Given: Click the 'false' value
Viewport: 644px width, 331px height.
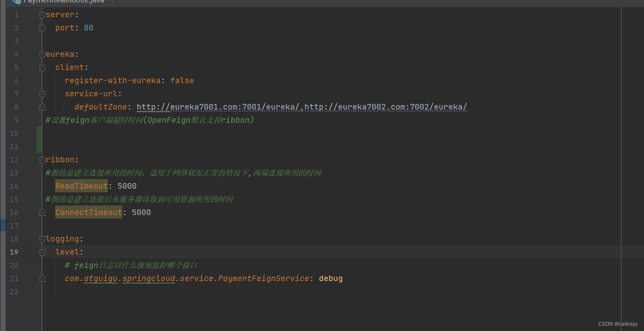Looking at the screenshot, I should 182,81.
